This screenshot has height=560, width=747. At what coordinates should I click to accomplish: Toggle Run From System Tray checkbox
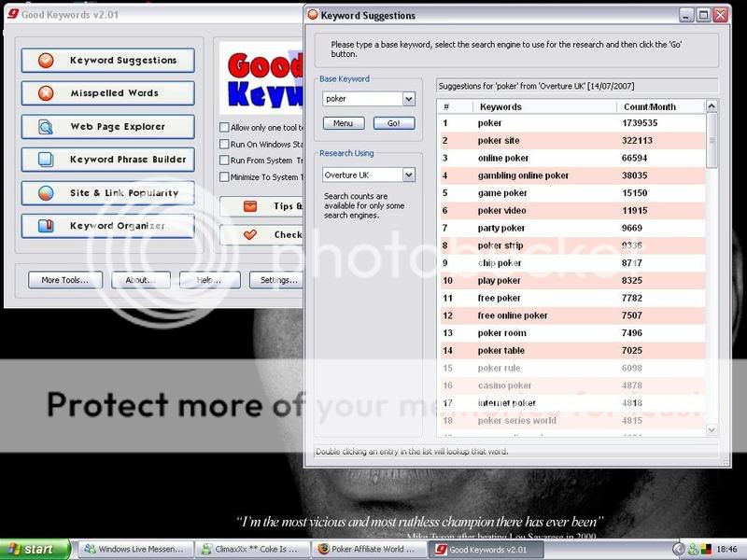[x=224, y=161]
